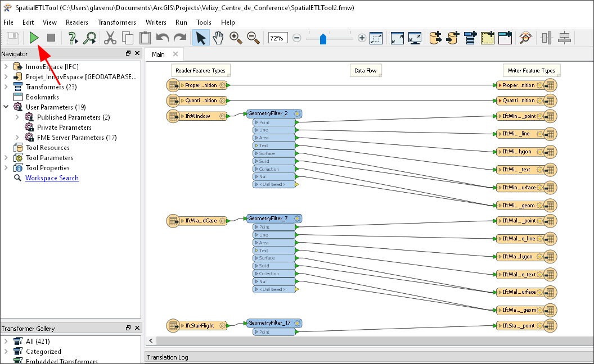
Task: Run the workspace with green play button
Action: coord(34,38)
